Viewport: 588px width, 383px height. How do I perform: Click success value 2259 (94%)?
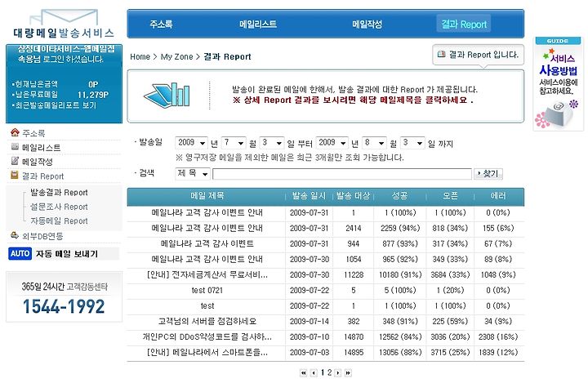[400, 228]
